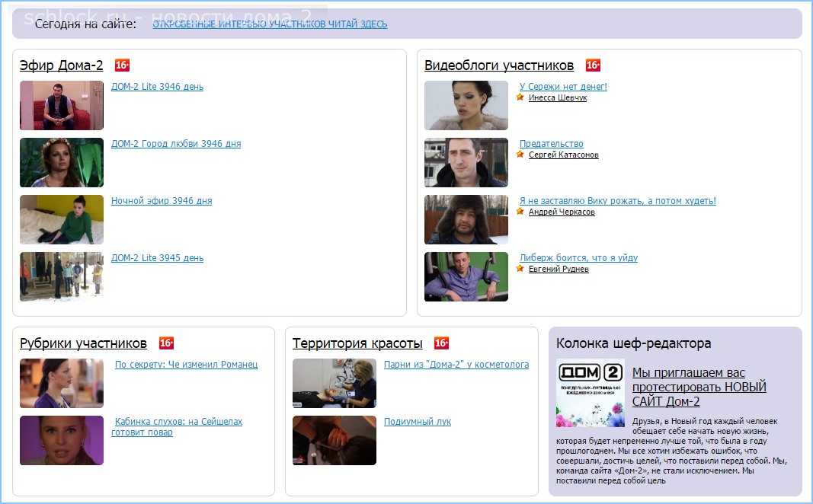Open the videoblog 'У Сережи нет денег!'
Viewport: 813px width, 504px height.
pyautogui.click(x=563, y=87)
